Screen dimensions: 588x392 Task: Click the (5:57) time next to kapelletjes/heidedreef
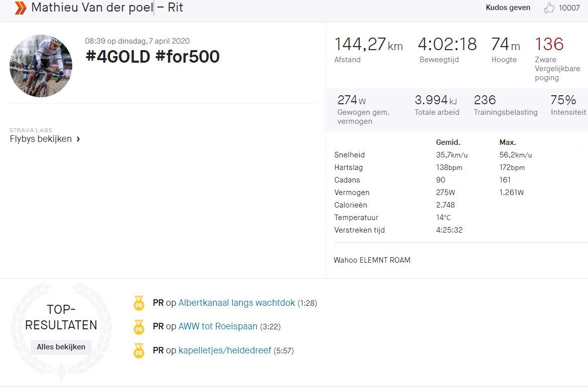click(284, 351)
